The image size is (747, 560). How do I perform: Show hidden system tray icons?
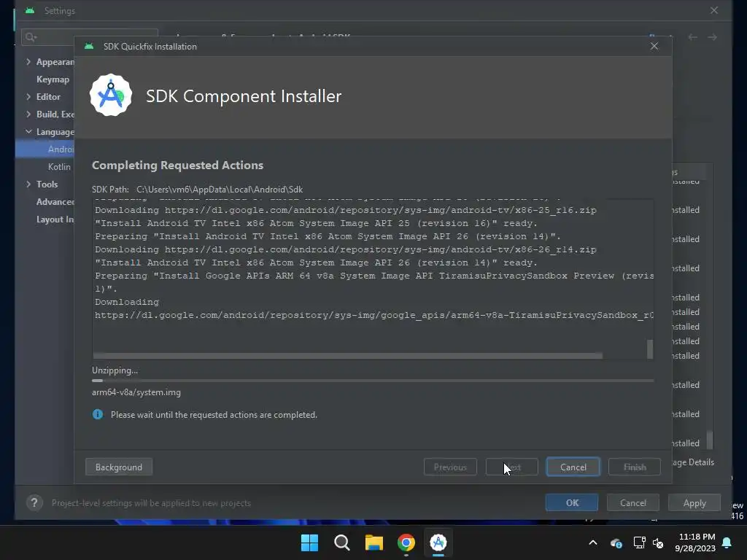pos(593,542)
